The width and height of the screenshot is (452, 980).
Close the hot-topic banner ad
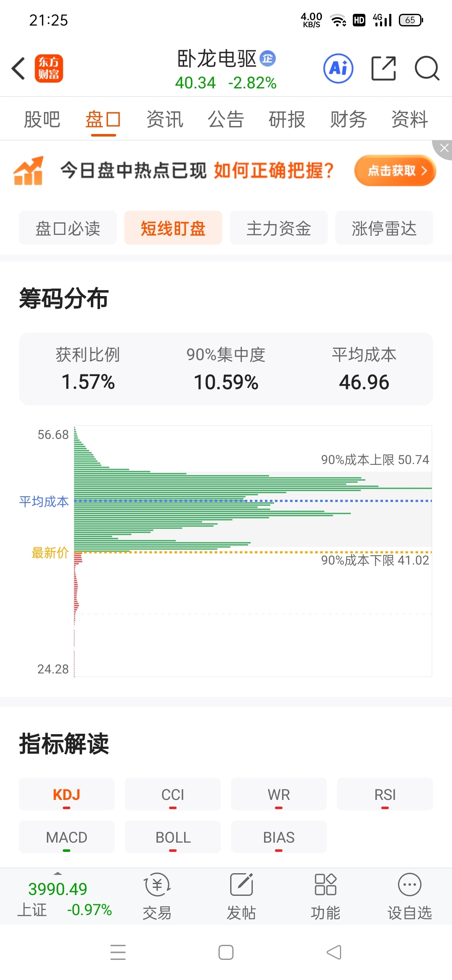[x=444, y=148]
